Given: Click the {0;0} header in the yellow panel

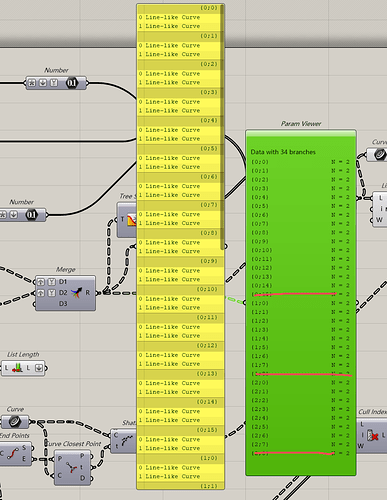Looking at the screenshot, I should (179, 8).
